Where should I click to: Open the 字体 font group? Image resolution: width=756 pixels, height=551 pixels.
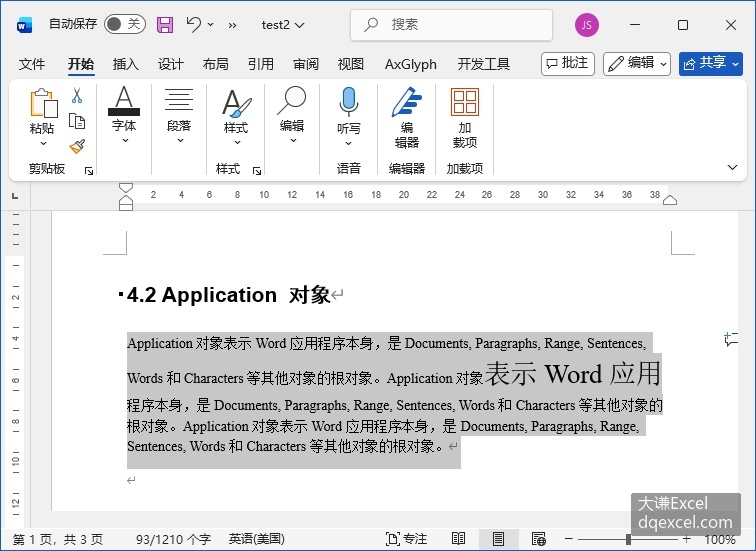(124, 115)
